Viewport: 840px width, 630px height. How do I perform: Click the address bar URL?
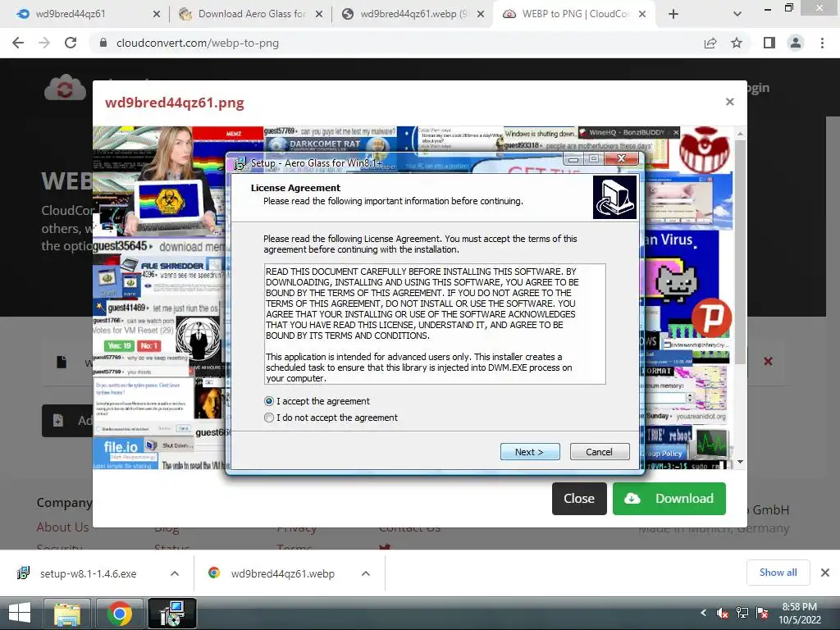(x=198, y=43)
